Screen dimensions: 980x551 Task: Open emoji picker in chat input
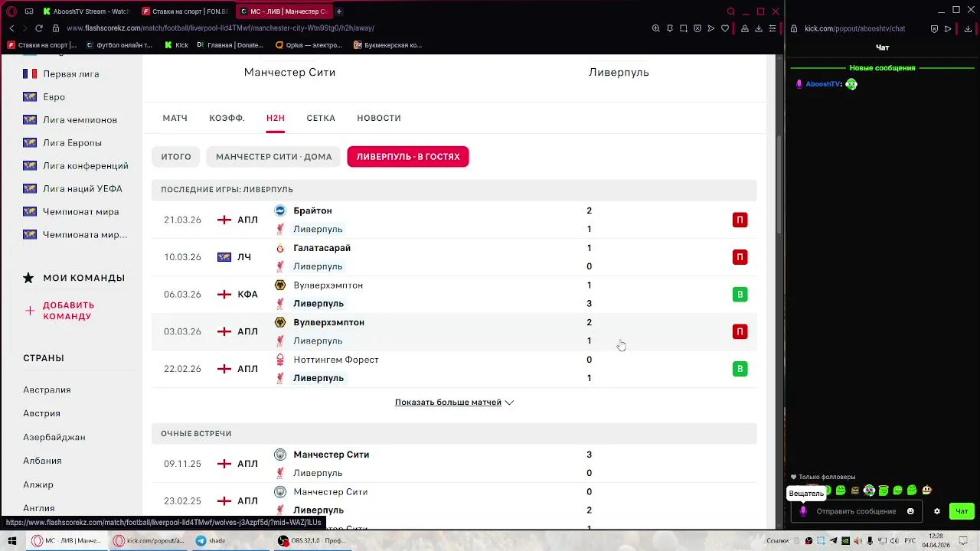(910, 511)
